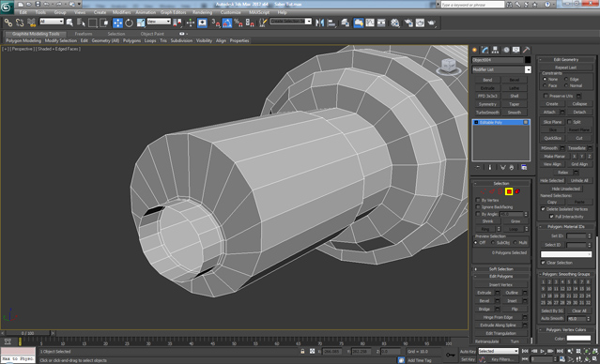Screen dimensions: 600x364
Task: Enable Ignore Backfacing checkbox
Action: 478,206
